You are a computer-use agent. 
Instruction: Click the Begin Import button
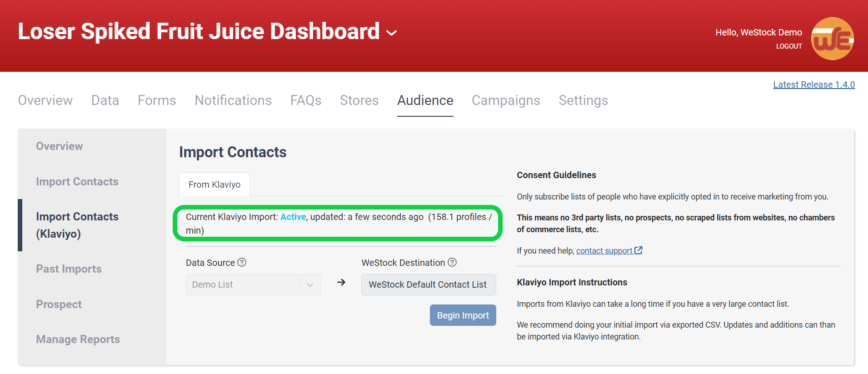(463, 315)
